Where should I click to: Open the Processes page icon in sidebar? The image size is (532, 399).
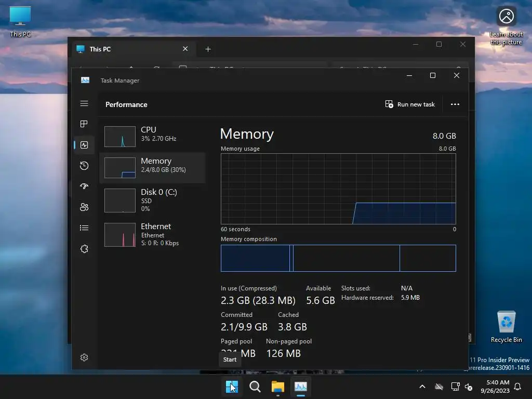point(84,124)
